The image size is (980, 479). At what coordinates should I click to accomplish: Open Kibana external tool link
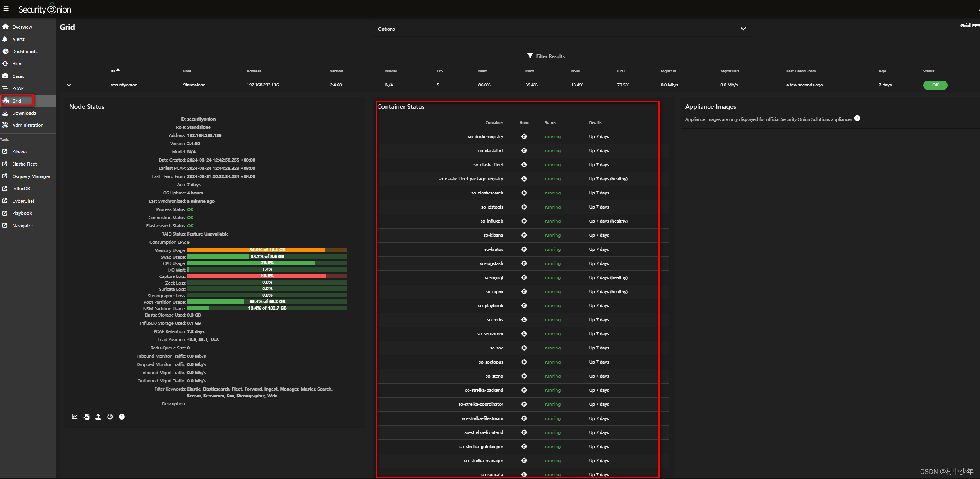(x=19, y=152)
